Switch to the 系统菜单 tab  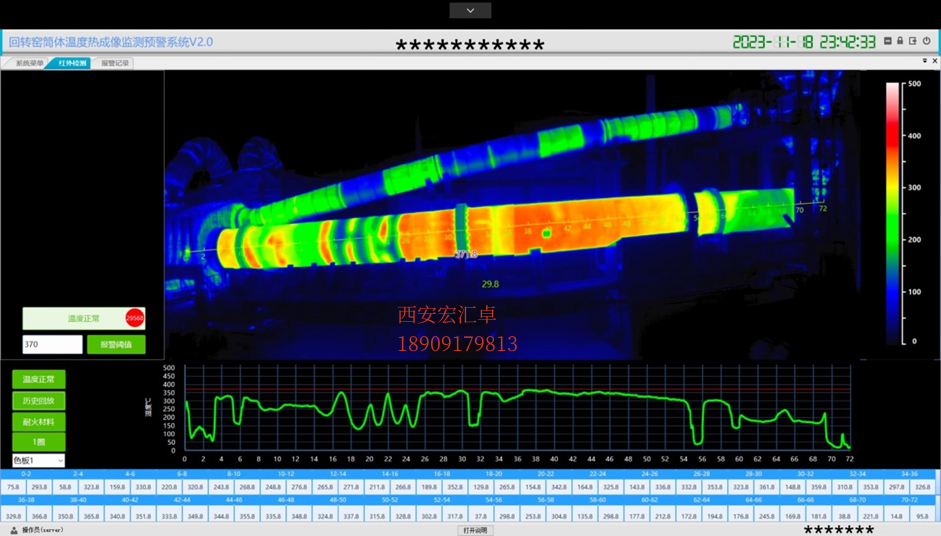26,63
